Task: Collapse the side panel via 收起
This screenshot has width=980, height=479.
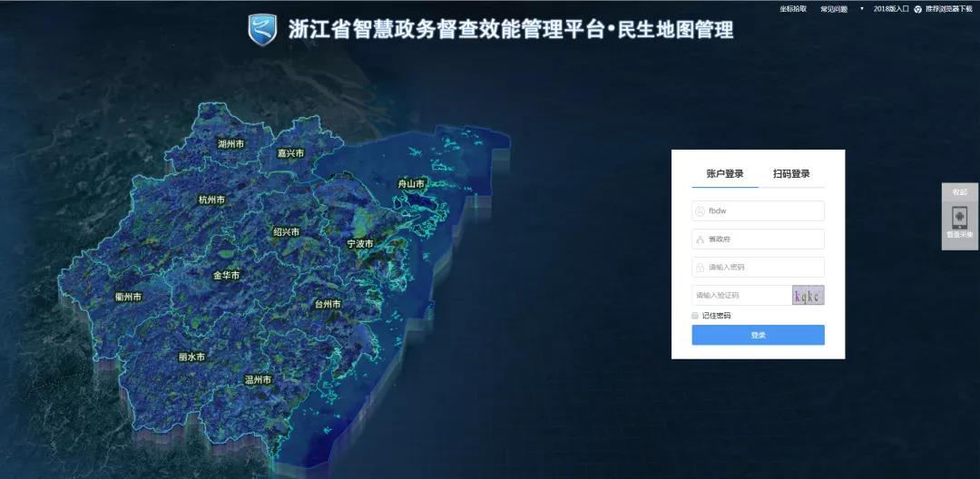Action: pos(960,192)
